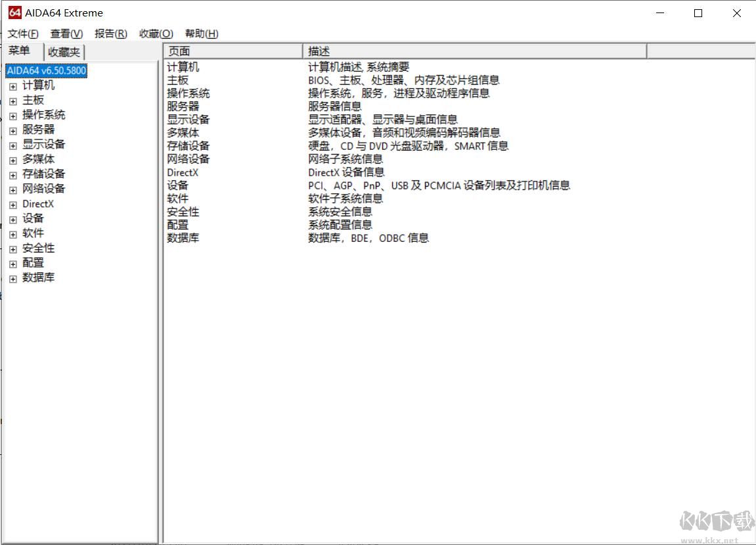Viewport: 756px width, 545px height.
Task: Click the 计算机 row in page list
Action: pyautogui.click(x=183, y=67)
